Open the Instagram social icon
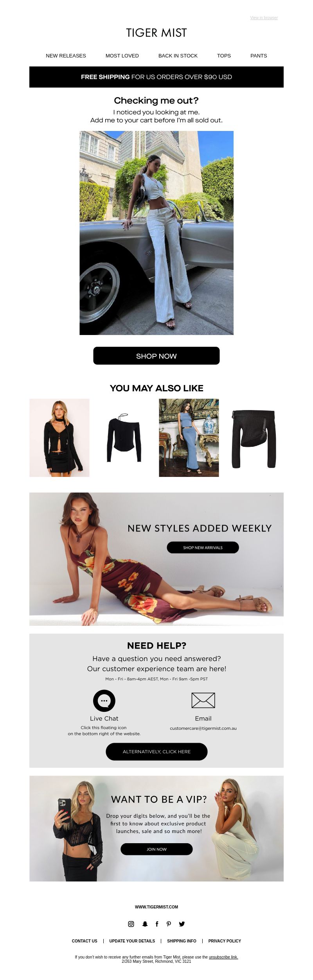The image size is (313, 980). coord(131,924)
